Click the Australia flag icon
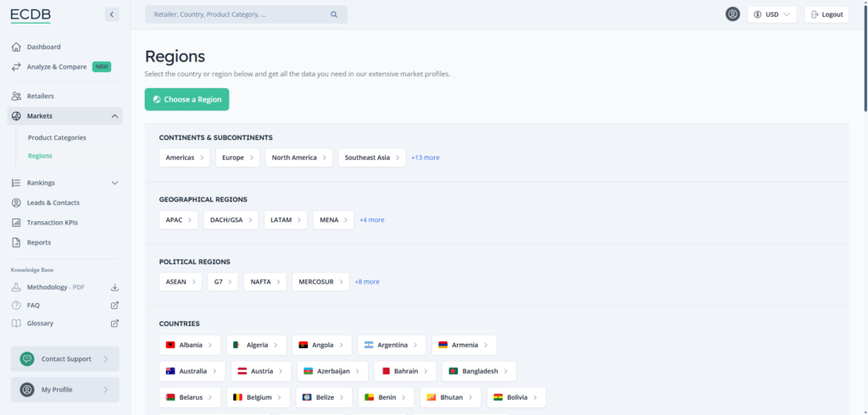868x415 pixels. pyautogui.click(x=170, y=371)
